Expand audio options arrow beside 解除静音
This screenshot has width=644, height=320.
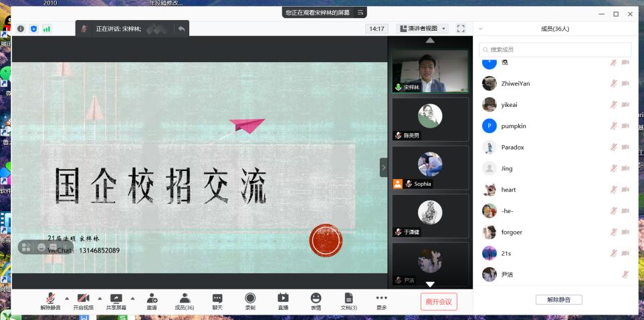pyautogui.click(x=66, y=298)
